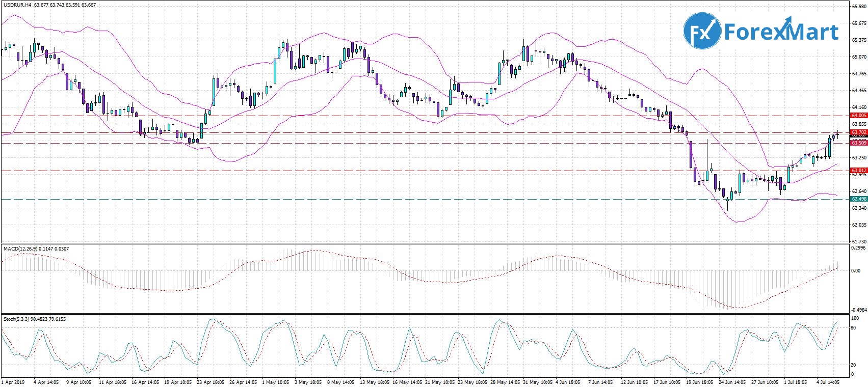The height and width of the screenshot is (388, 868).
Task: Click the -0.4984 MACD scale value
Action: [x=859, y=310]
